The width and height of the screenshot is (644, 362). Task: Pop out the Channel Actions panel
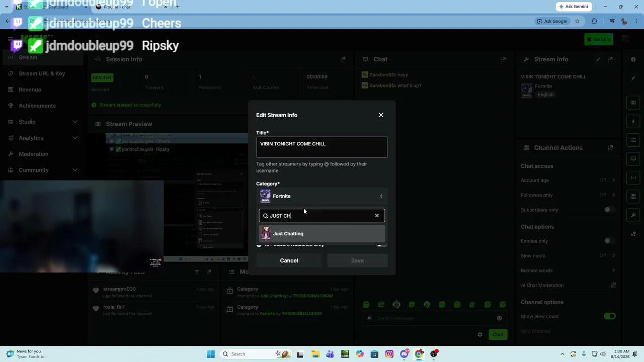610,148
